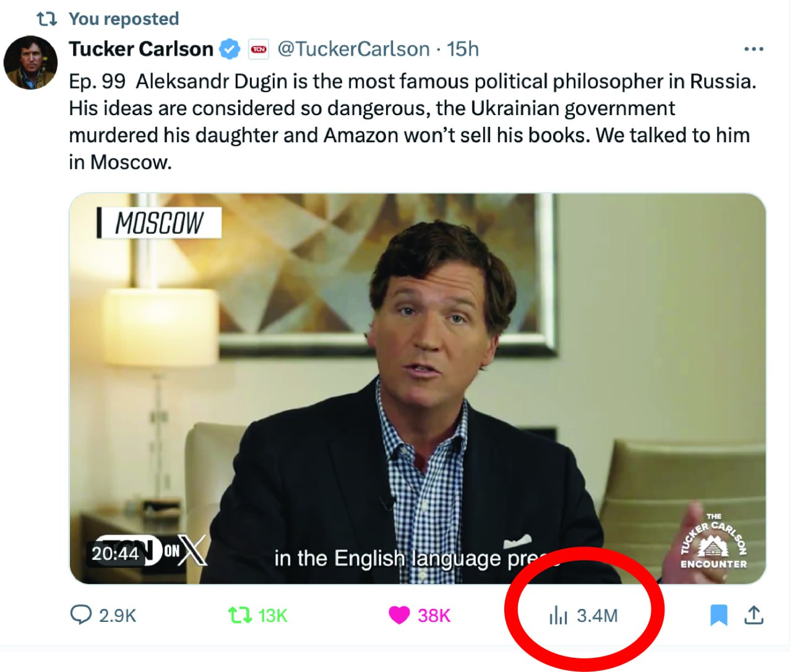Image resolution: width=792 pixels, height=672 pixels.
Task: Undo repost with green repost icon
Action: (238, 615)
